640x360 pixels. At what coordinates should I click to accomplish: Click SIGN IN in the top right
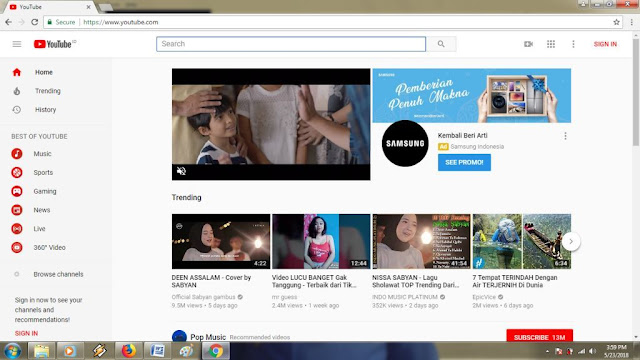click(x=605, y=44)
